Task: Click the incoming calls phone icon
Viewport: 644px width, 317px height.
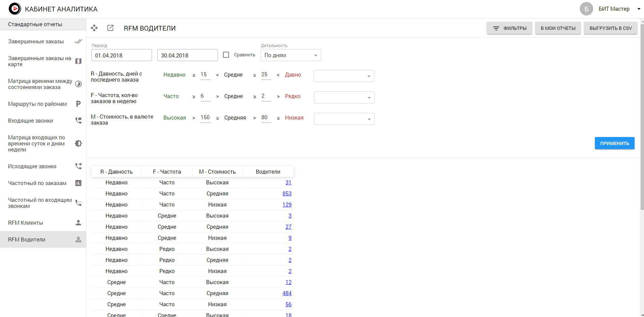Action: (x=78, y=121)
